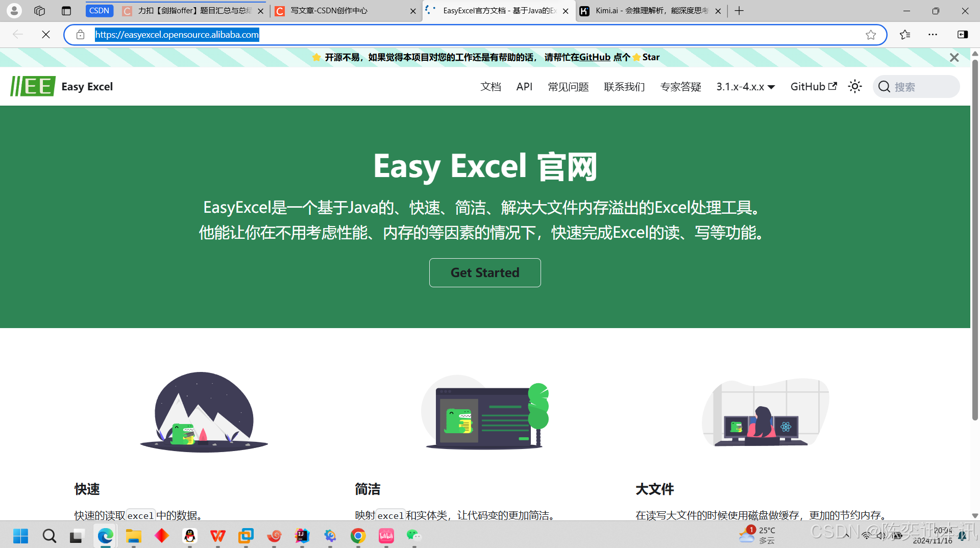
Task: View site information lock icon
Action: [80, 34]
